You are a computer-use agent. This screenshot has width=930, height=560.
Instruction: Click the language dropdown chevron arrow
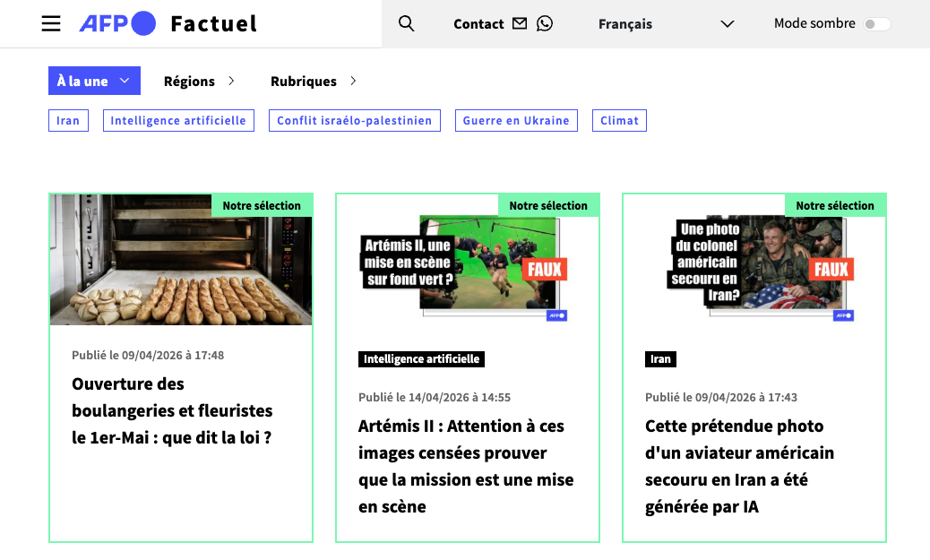(728, 23)
